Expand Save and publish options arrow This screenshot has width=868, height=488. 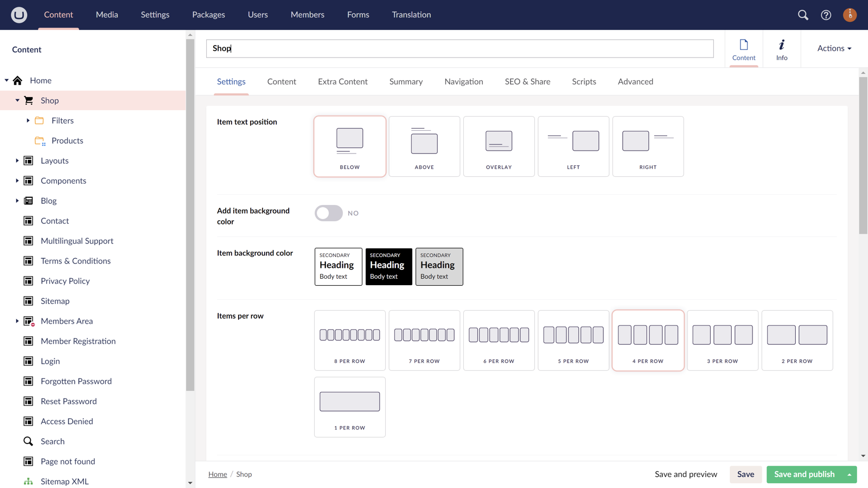coord(849,474)
